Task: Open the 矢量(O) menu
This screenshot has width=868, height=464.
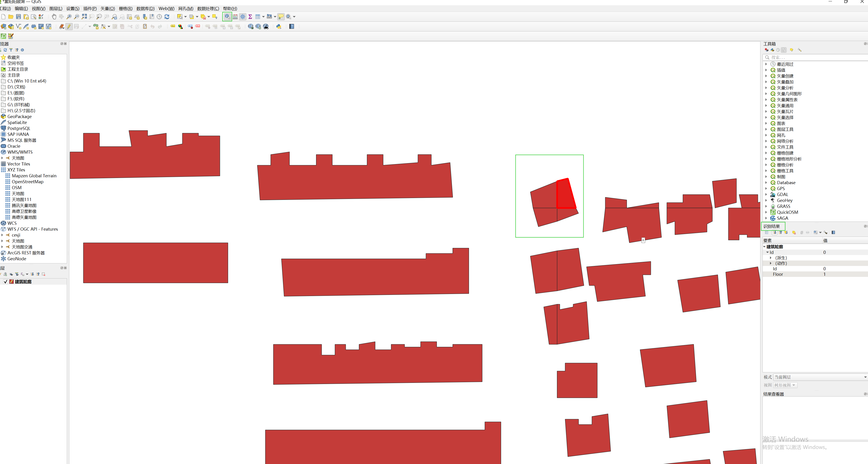Action: coord(108,8)
